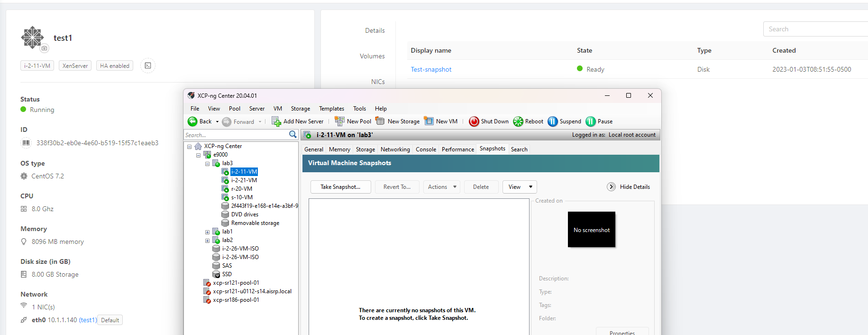Click the green Reboot icon
The image size is (868, 335).
point(518,121)
